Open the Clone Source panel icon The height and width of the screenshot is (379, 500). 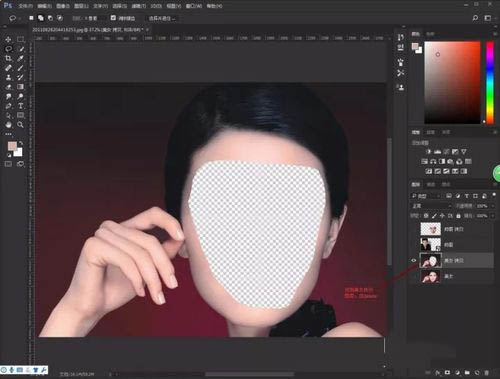pyautogui.click(x=401, y=87)
